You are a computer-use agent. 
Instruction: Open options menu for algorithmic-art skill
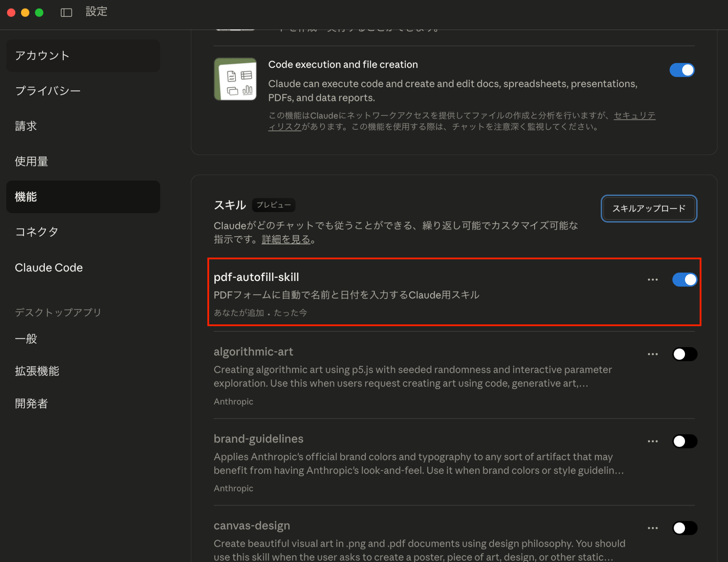click(653, 354)
